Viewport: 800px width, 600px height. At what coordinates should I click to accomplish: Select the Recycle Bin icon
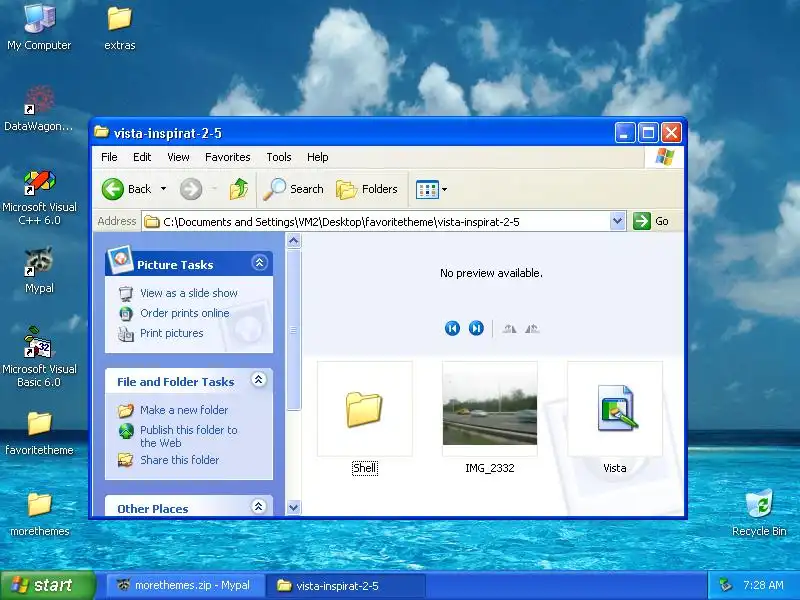759,512
